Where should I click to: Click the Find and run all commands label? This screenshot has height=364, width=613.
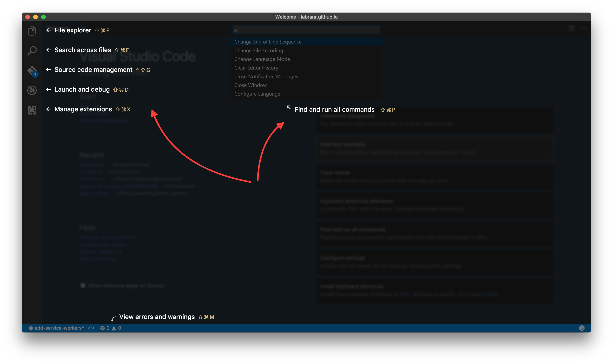coord(335,109)
